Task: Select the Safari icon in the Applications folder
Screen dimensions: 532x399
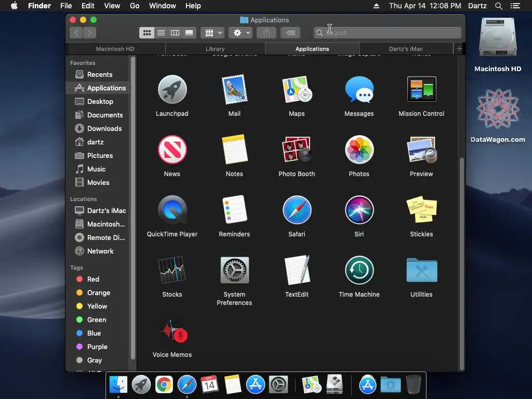Action: point(297,210)
